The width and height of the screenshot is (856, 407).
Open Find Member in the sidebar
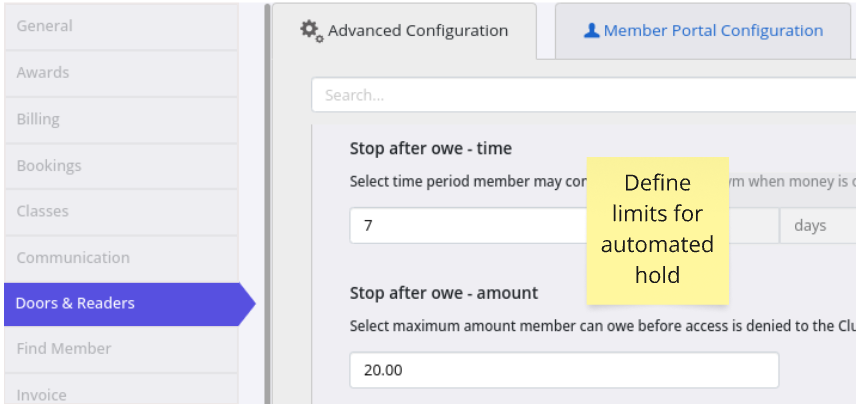coord(121,349)
